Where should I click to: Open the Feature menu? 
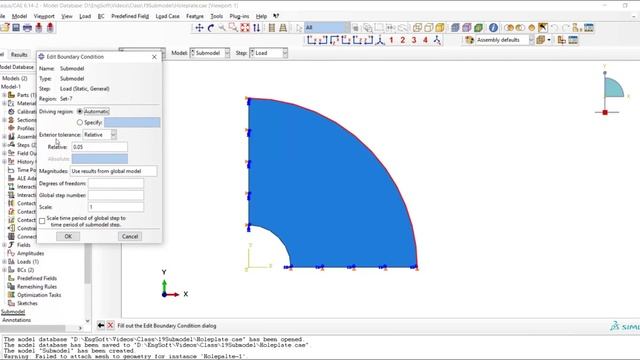(195, 16)
